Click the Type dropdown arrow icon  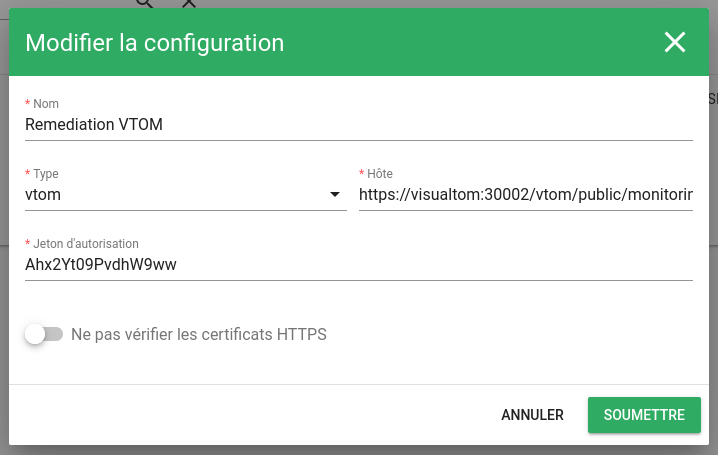335,195
